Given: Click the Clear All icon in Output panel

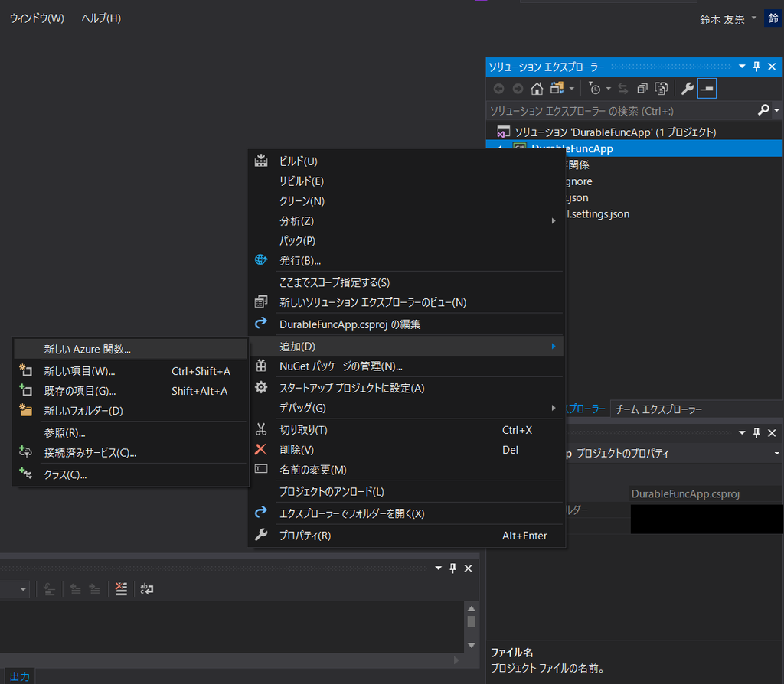Looking at the screenshot, I should [122, 588].
